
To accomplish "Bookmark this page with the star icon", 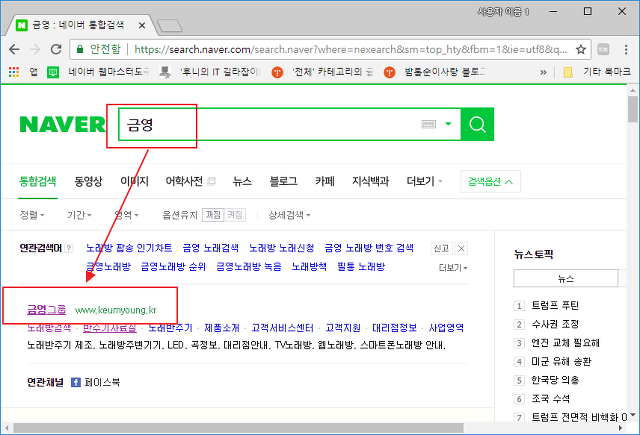I will click(x=581, y=49).
